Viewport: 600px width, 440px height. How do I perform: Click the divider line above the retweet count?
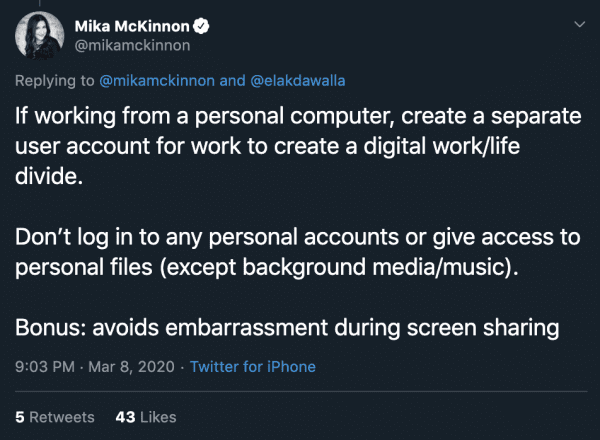(300, 391)
